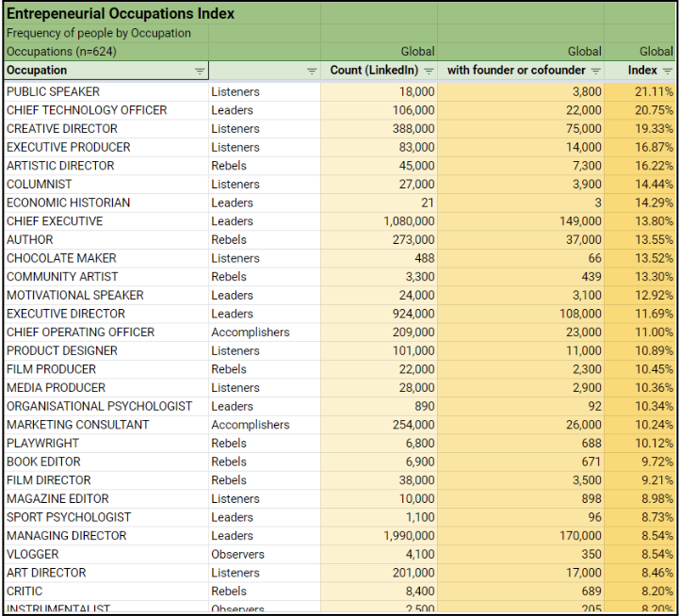Select the Observers cell in VLOGGER row

tap(265, 555)
